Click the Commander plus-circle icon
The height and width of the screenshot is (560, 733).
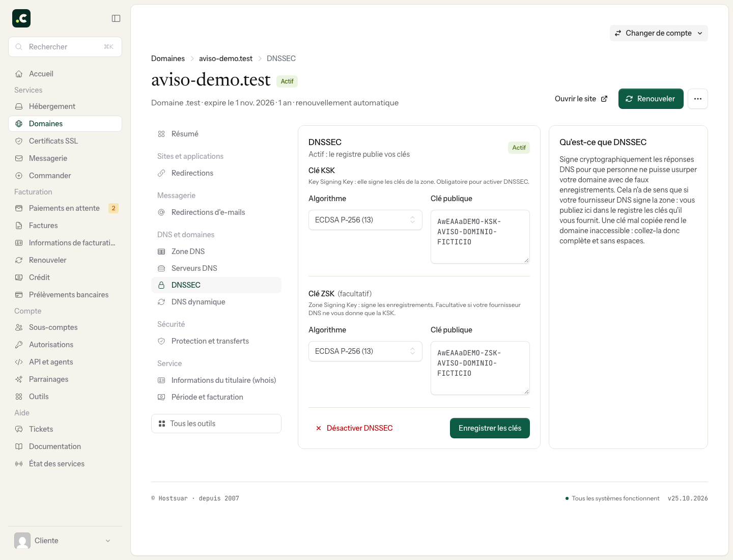pyautogui.click(x=19, y=176)
